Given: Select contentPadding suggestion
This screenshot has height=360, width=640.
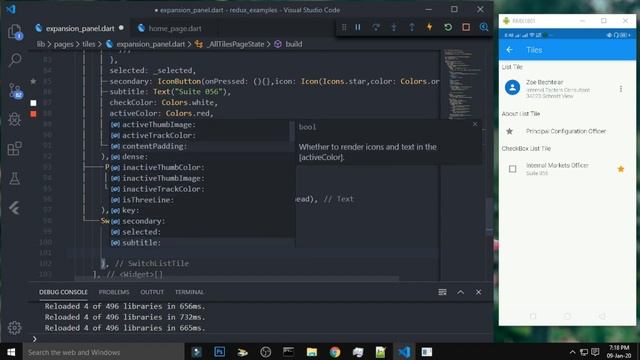Looking at the screenshot, I should click(202, 146).
